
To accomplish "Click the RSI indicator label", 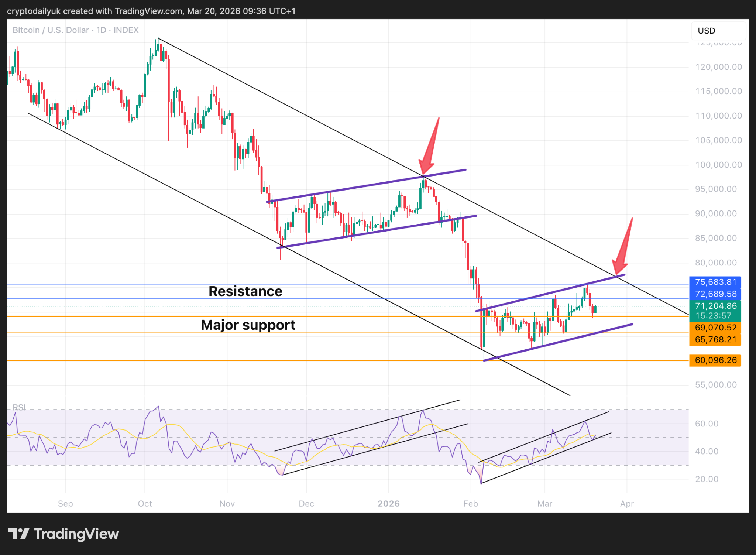I will (19, 407).
